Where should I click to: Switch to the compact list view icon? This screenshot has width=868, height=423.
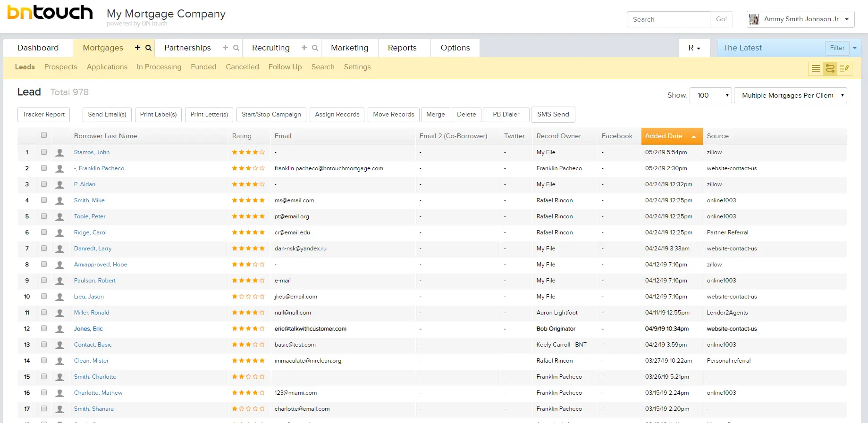point(816,69)
